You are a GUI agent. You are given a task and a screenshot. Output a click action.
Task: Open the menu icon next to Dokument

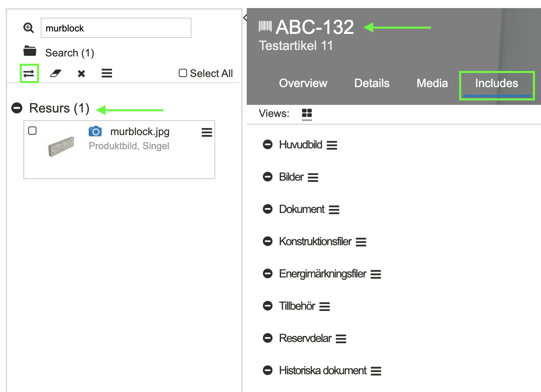(x=334, y=210)
